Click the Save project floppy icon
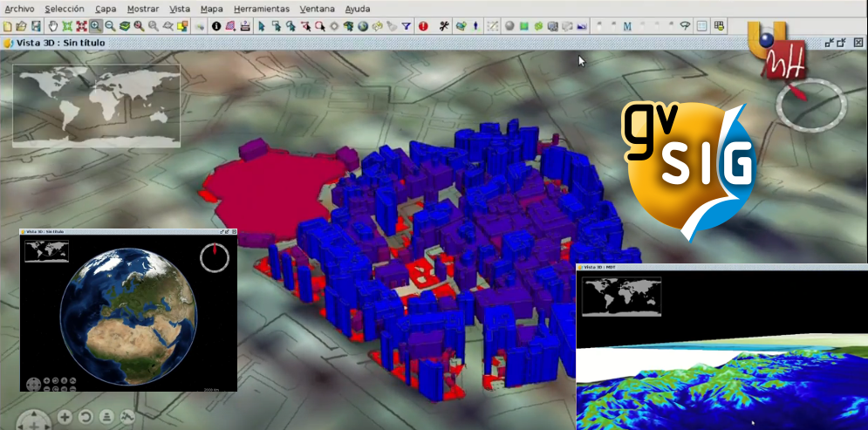Viewport: 868px width, 430px height. click(x=36, y=26)
